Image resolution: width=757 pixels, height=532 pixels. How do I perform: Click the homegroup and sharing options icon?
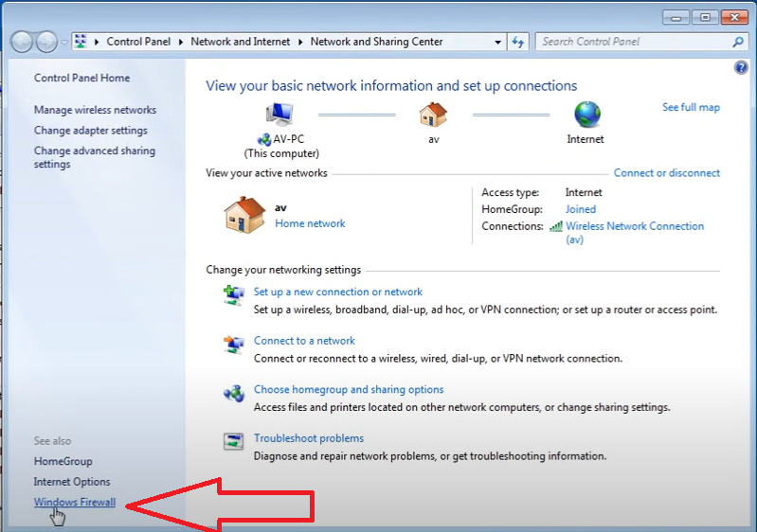pos(233,393)
